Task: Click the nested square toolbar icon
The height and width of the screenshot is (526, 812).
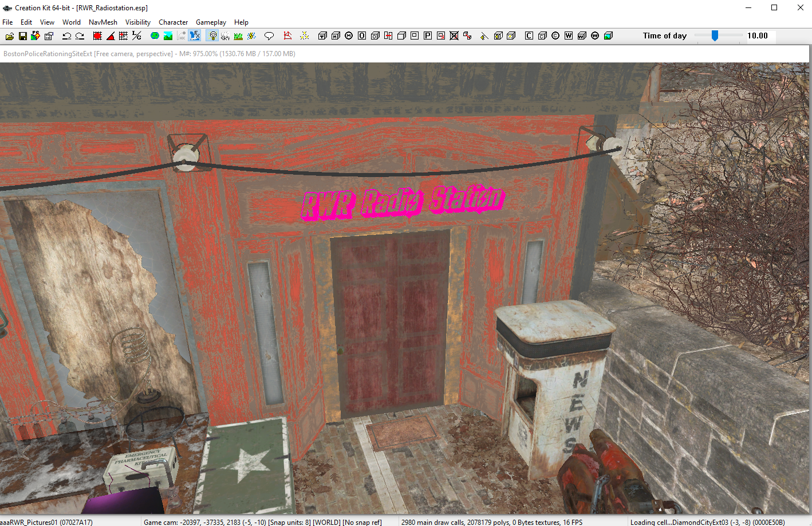Action: [415, 36]
